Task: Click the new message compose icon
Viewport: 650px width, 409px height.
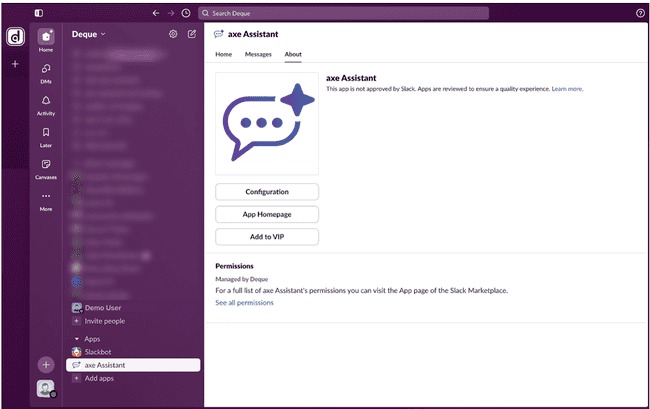Action: 192,34
